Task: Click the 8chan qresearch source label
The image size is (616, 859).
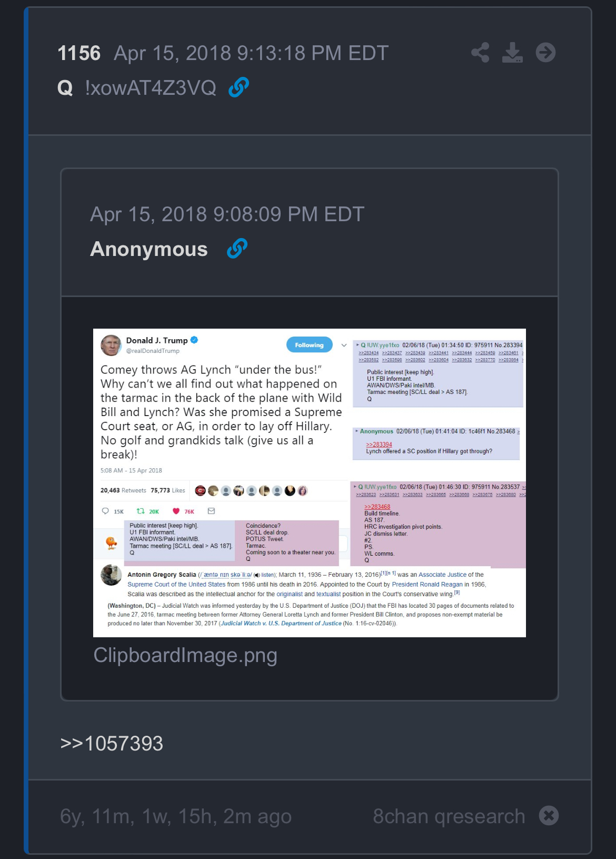Action: click(449, 816)
